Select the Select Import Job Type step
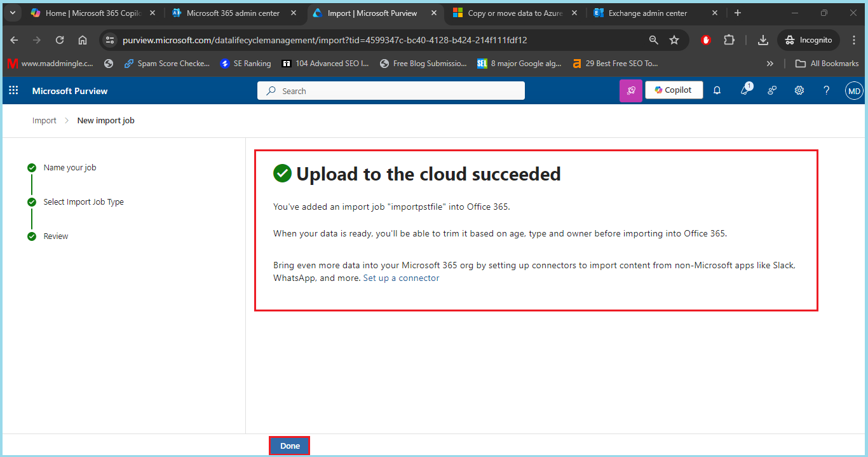 84,202
